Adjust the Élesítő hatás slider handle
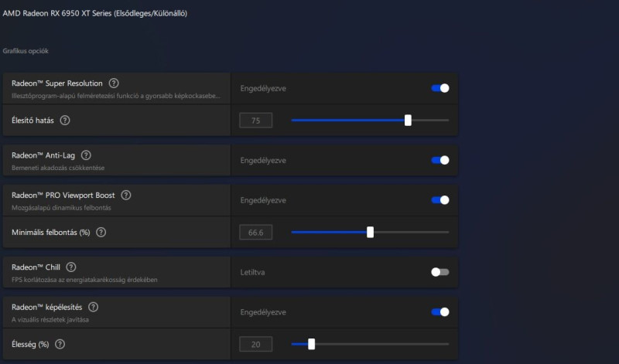 coord(408,121)
